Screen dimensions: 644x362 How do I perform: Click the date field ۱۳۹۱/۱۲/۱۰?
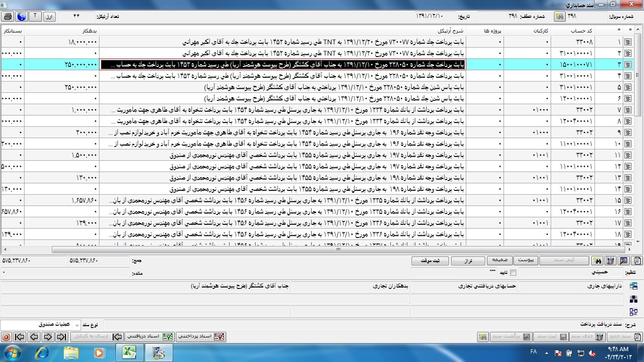point(435,16)
